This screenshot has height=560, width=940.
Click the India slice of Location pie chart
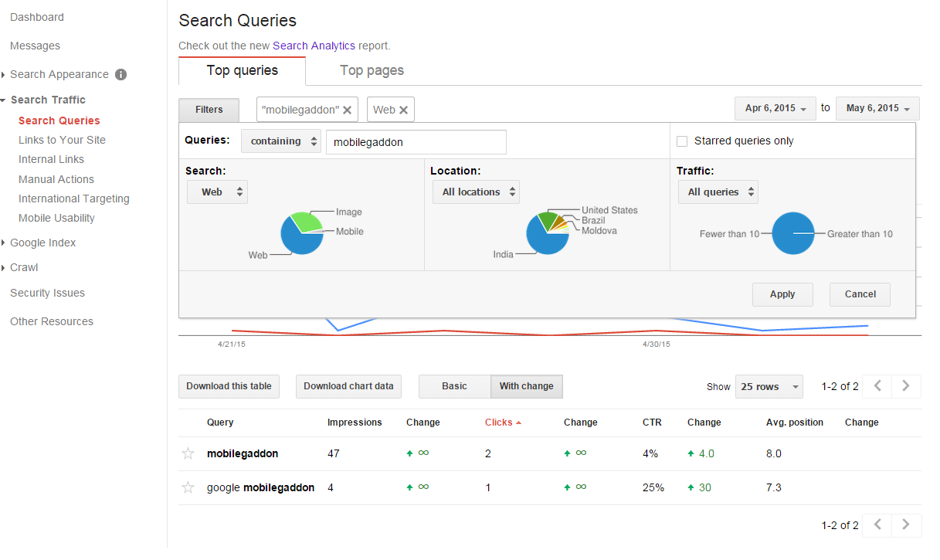pyautogui.click(x=544, y=239)
